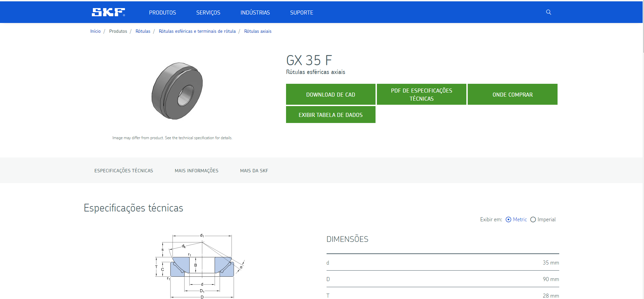
Task: Open the SERVIÇOS menu
Action: pos(208,13)
